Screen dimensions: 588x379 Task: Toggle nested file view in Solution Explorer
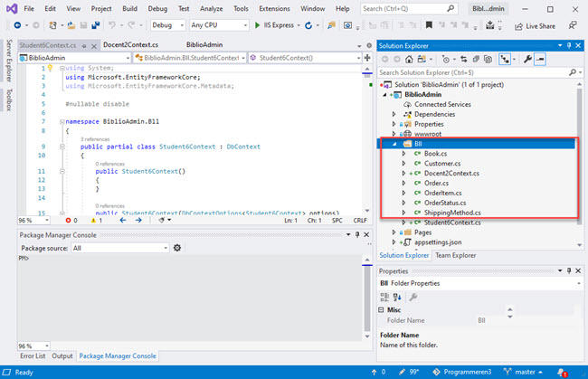(x=505, y=59)
